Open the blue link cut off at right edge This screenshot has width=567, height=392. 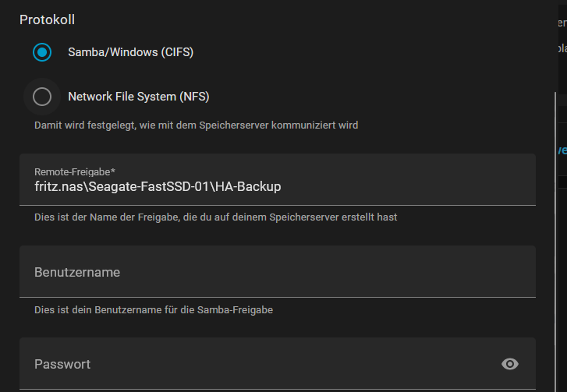(x=562, y=150)
